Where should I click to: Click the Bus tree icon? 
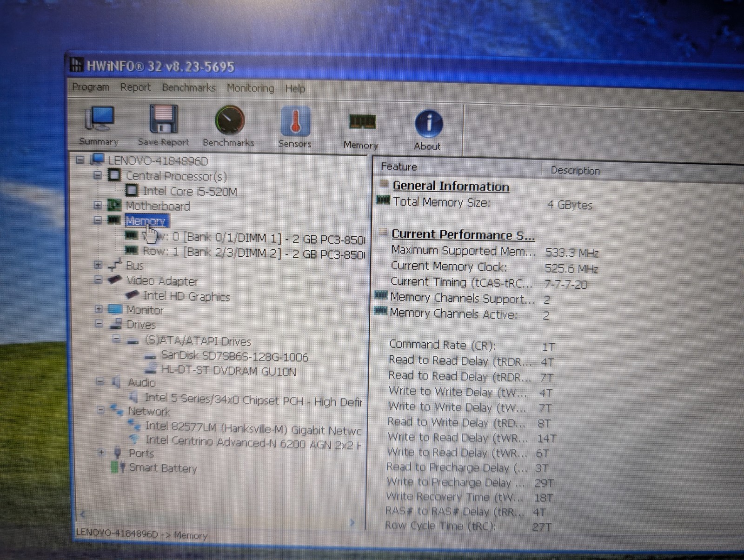click(114, 265)
